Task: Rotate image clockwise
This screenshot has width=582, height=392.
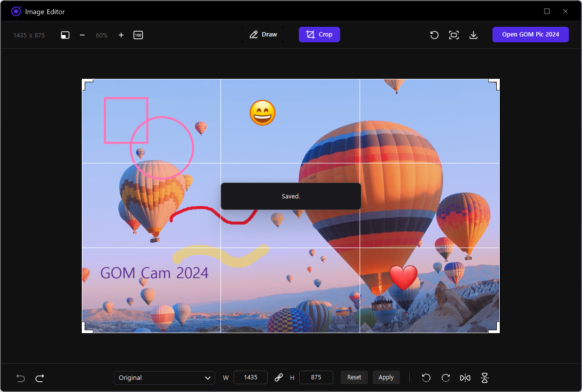Action: click(x=446, y=378)
